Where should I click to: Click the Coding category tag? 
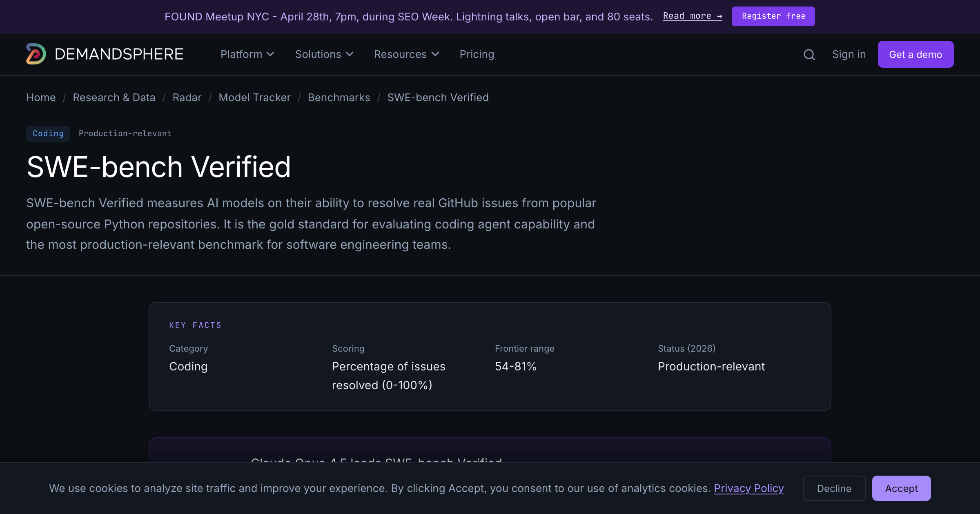pyautogui.click(x=48, y=134)
